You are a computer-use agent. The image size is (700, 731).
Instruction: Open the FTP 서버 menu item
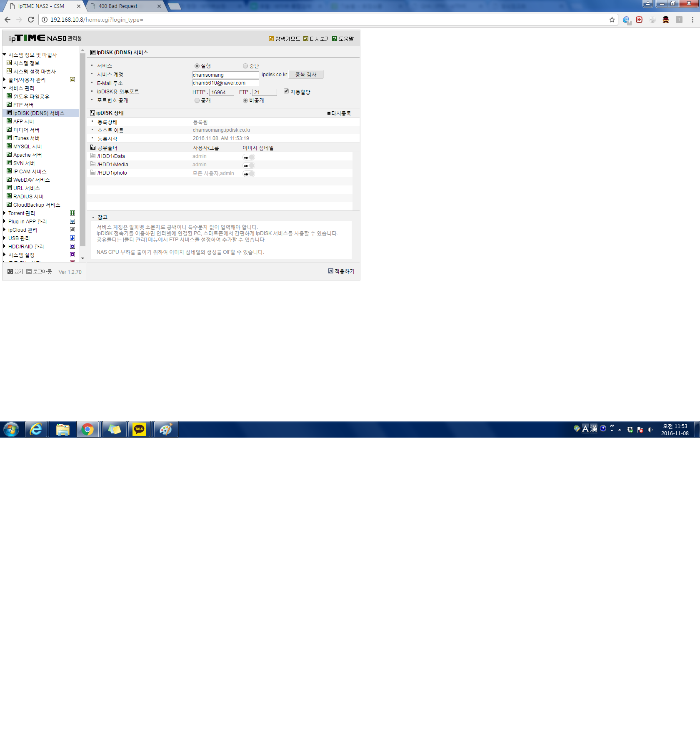(x=23, y=105)
